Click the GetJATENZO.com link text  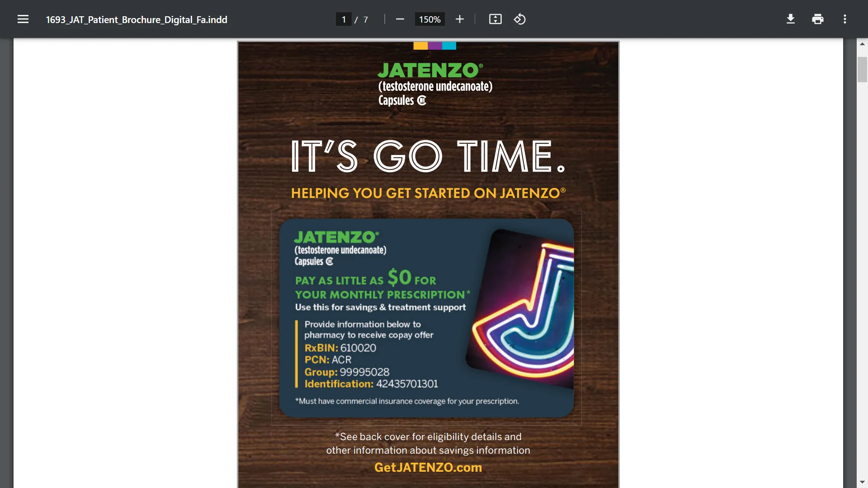pos(428,467)
